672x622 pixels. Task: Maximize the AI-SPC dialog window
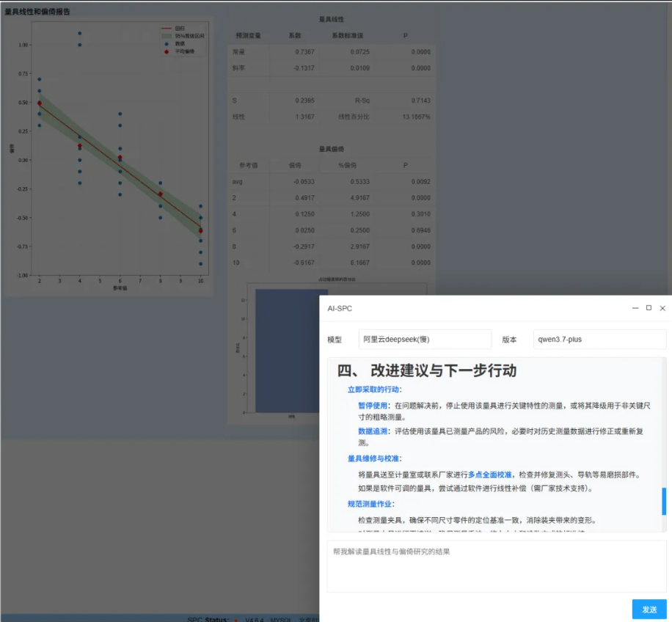[x=649, y=308]
